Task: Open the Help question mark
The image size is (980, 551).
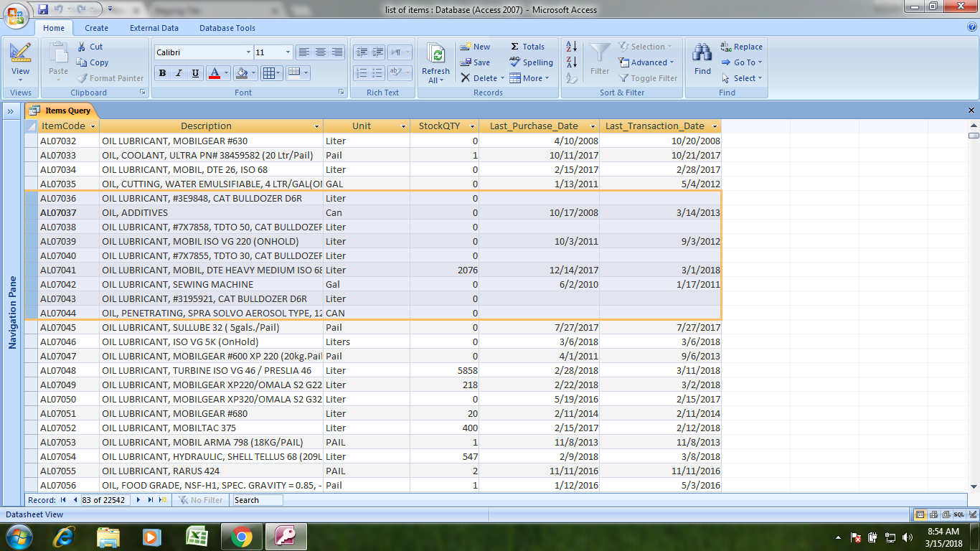Action: [972, 27]
